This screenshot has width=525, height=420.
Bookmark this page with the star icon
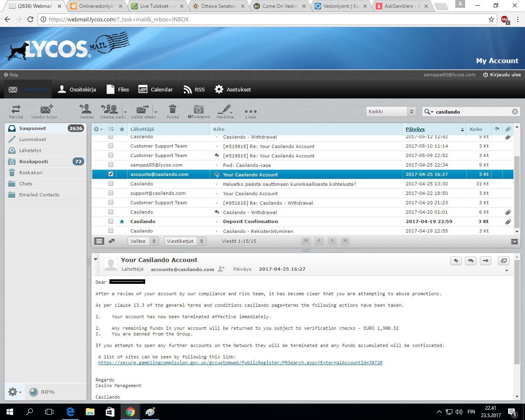(x=491, y=19)
